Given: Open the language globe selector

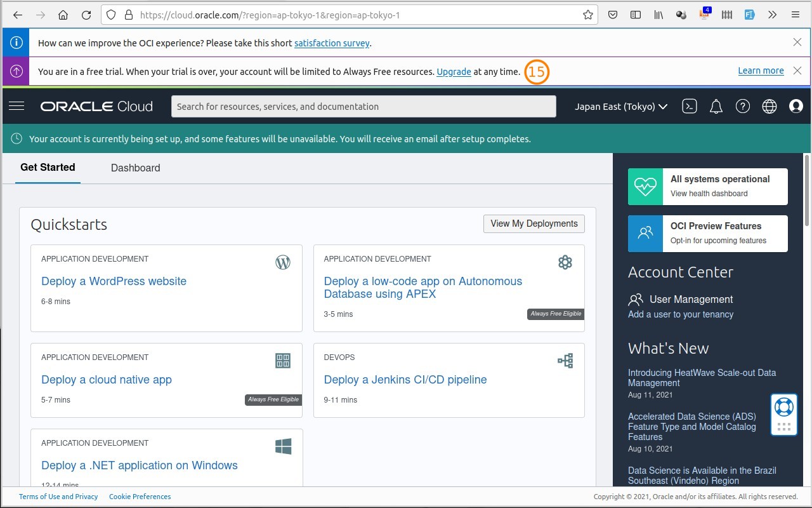Looking at the screenshot, I should point(769,107).
